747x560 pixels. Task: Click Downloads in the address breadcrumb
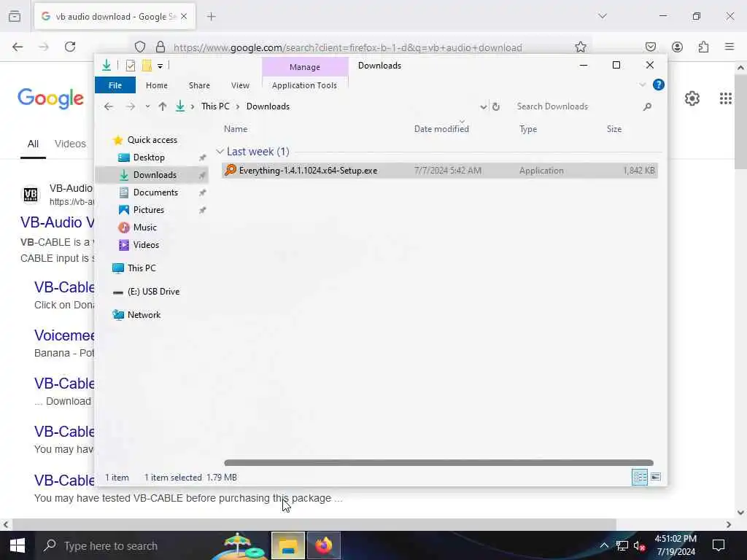point(268,106)
